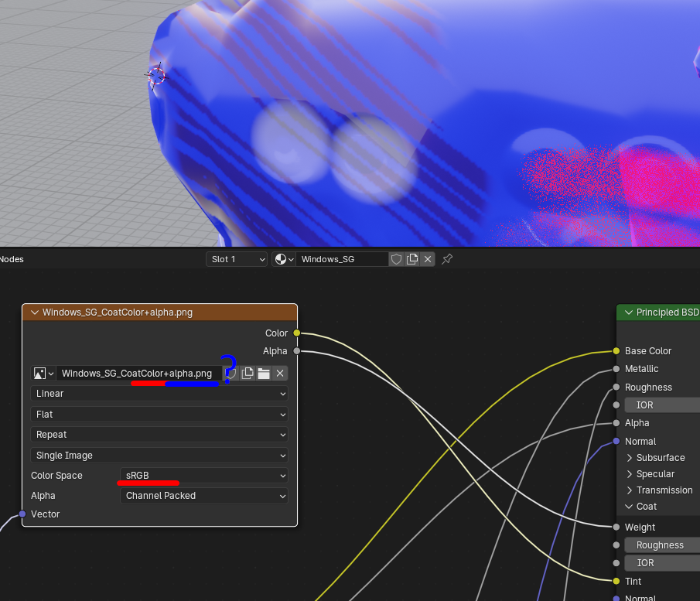Expand the Specular panel
The image size is (700, 601).
[630, 473]
